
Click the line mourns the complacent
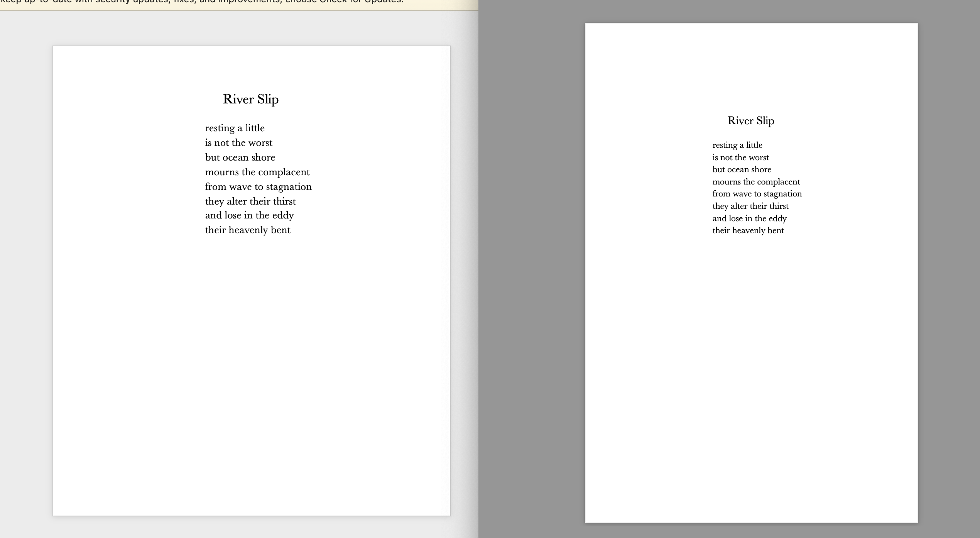(257, 172)
